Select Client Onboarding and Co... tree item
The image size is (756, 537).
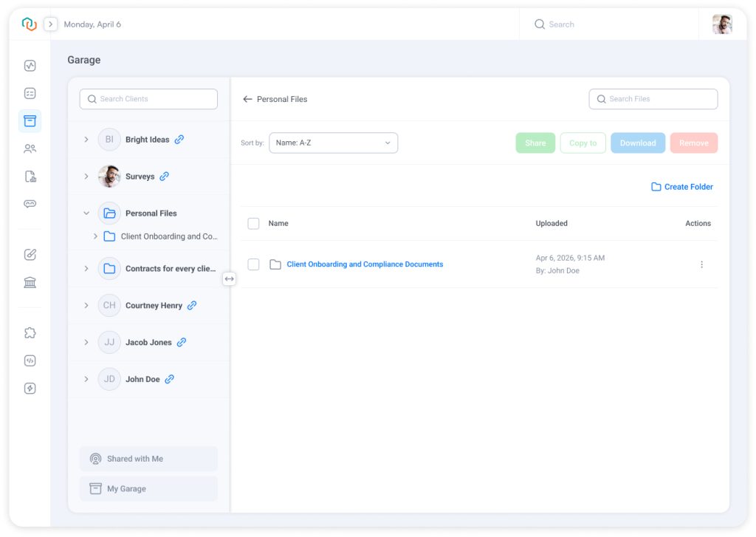pyautogui.click(x=169, y=236)
